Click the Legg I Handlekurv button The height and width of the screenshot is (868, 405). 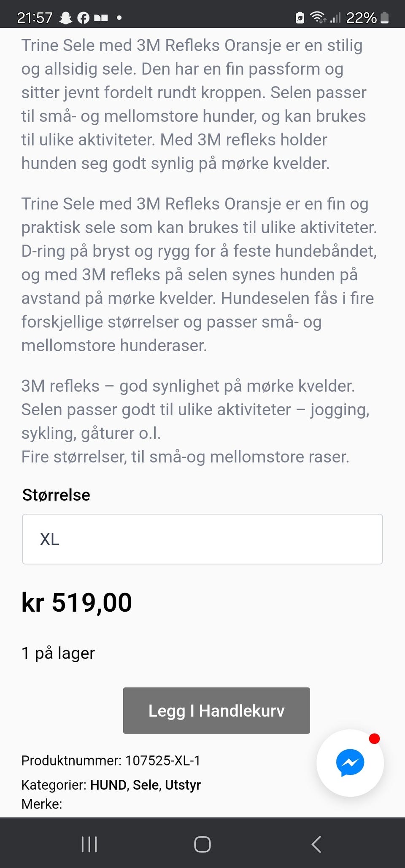tap(216, 710)
